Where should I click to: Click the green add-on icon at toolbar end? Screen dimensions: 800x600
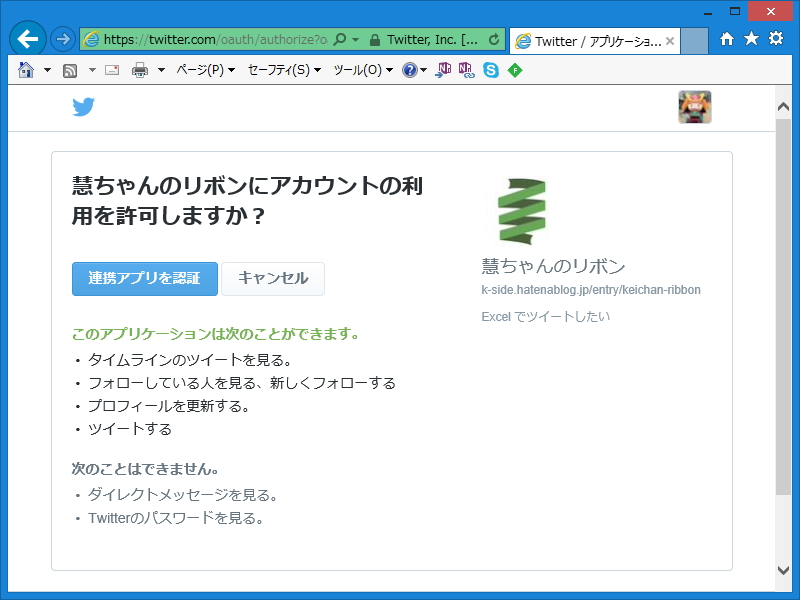pyautogui.click(x=514, y=70)
